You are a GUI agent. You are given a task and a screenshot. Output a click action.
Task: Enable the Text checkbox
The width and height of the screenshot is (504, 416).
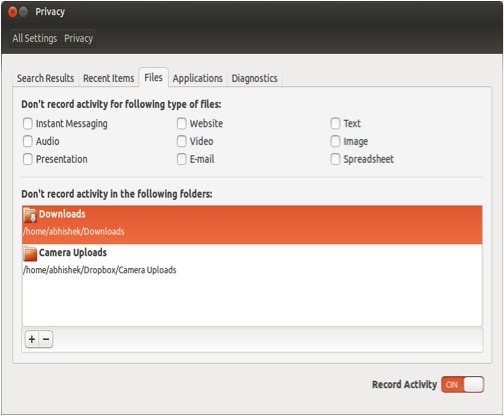pyautogui.click(x=335, y=123)
